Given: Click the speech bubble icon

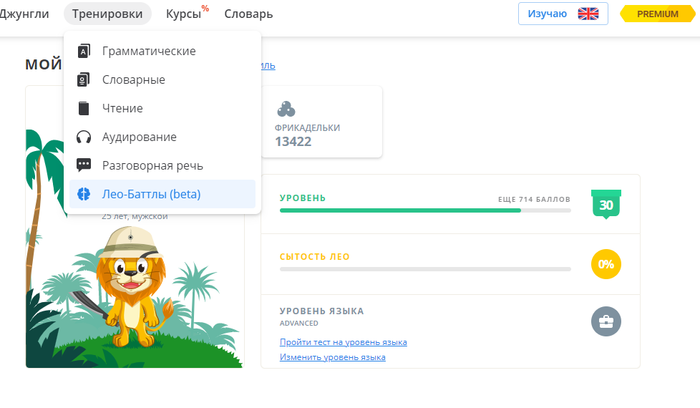Looking at the screenshot, I should pos(83,165).
